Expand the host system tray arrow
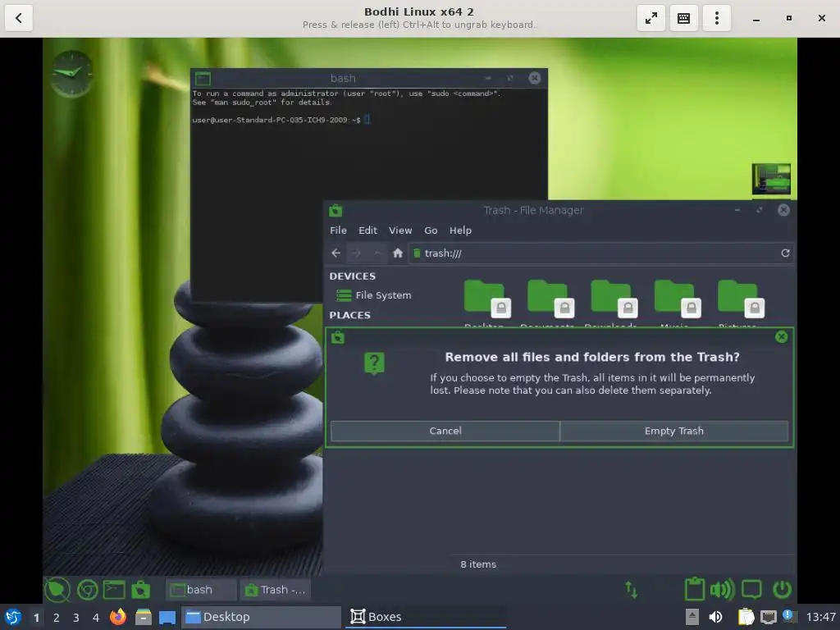840x630 pixels. tap(692, 617)
